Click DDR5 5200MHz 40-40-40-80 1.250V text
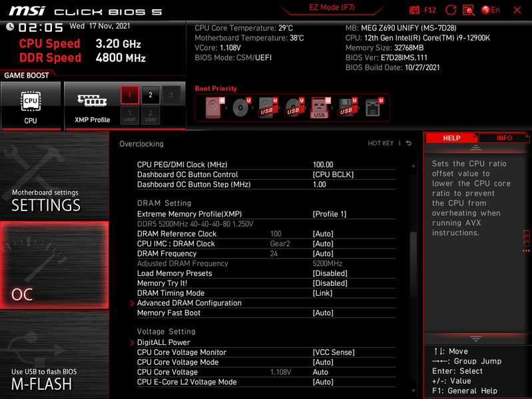 point(195,224)
